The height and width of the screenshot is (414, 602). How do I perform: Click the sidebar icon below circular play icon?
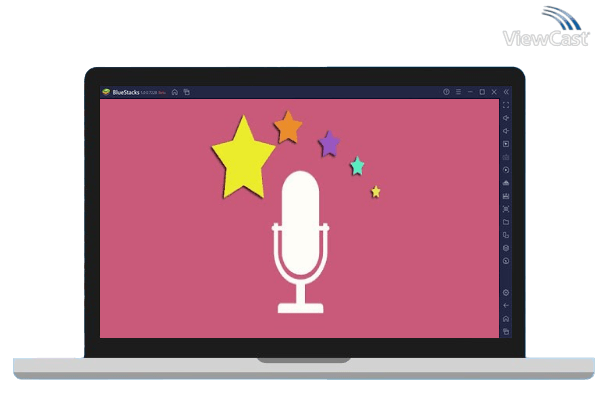pyautogui.click(x=506, y=183)
